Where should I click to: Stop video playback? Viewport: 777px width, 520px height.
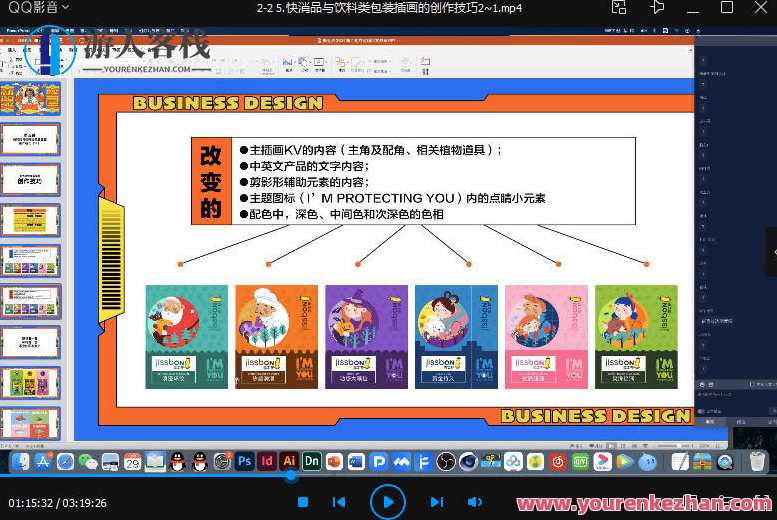tap(303, 502)
